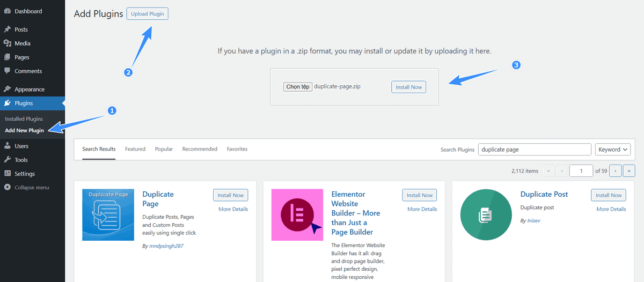The image size is (644, 282).
Task: Switch to Popular tab
Action: pos(164,149)
